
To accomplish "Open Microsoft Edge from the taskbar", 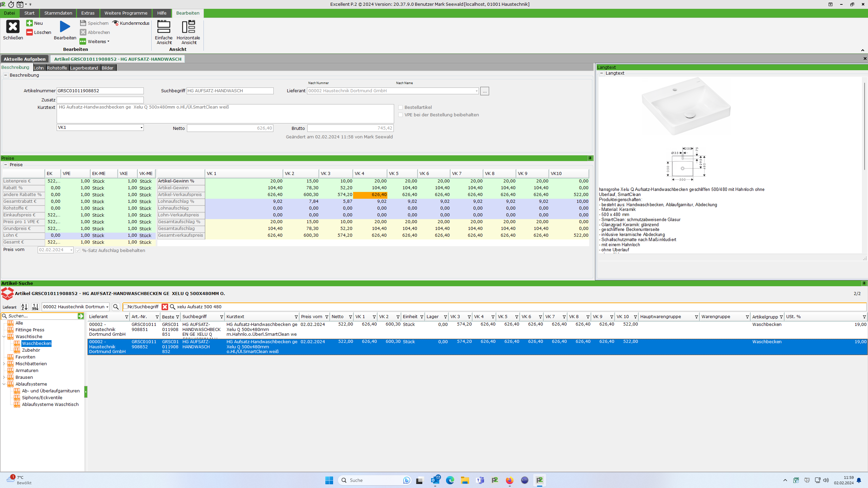I will [450, 480].
